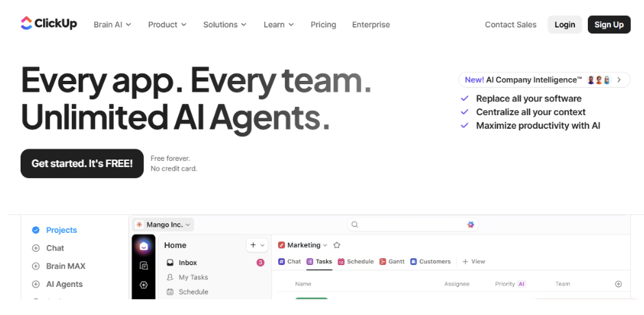Click the AI sparkle icon in search bar
The width and height of the screenshot is (644, 315).
(x=471, y=225)
